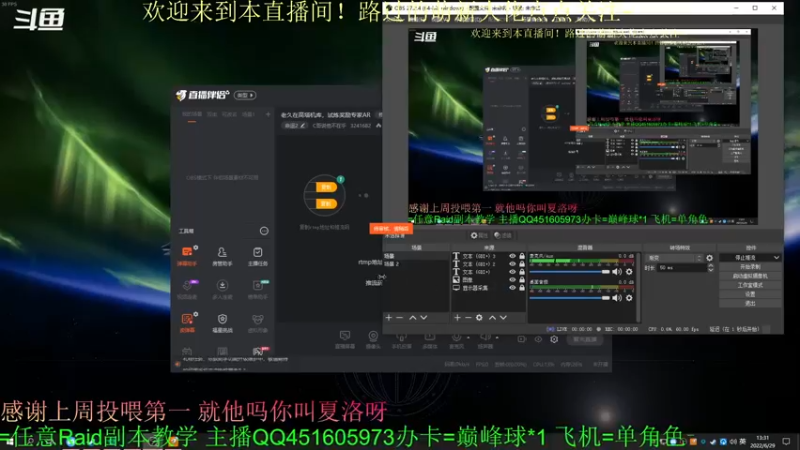Click upper orange 复制 button in 直播伴侣

[326, 187]
